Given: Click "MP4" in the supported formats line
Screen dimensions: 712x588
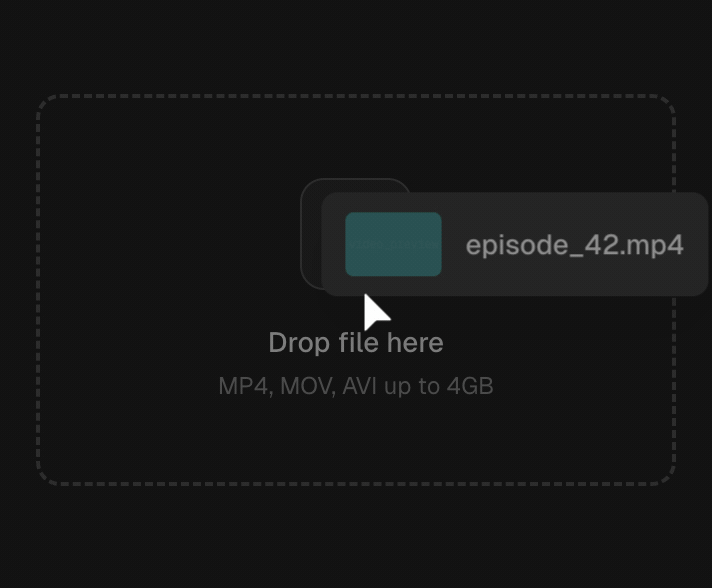Looking at the screenshot, I should (243, 386).
